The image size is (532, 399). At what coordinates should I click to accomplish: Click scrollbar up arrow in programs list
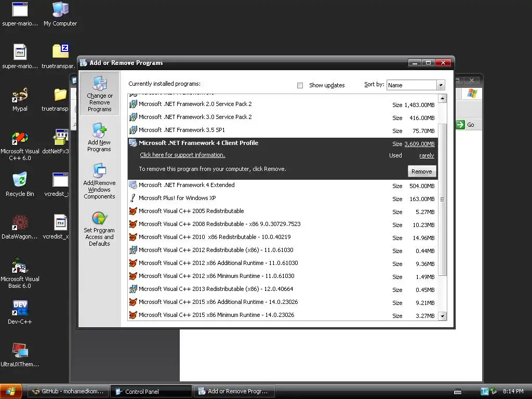(x=442, y=99)
